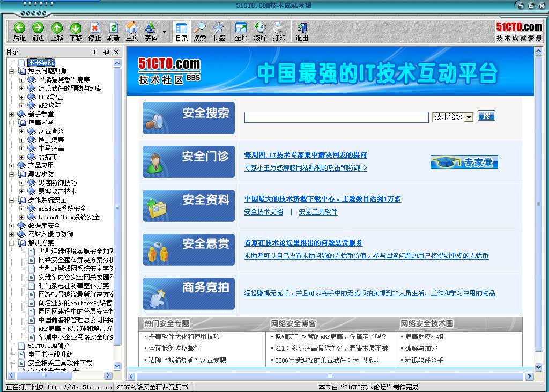Image resolution: width=549 pixels, height=392 pixels.
Task: Open the 技术论坛 dropdown
Action: (452, 117)
